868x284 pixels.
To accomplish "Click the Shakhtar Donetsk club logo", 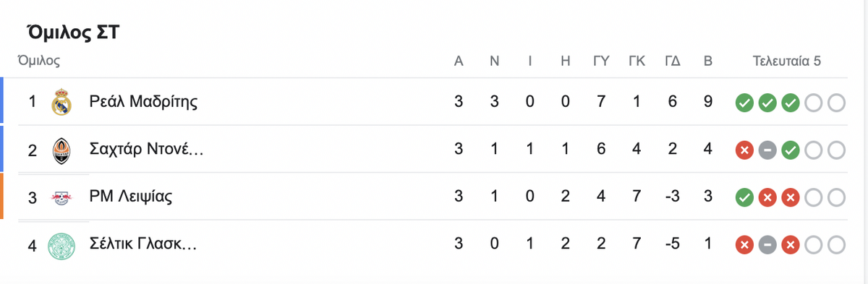I will pyautogui.click(x=61, y=150).
